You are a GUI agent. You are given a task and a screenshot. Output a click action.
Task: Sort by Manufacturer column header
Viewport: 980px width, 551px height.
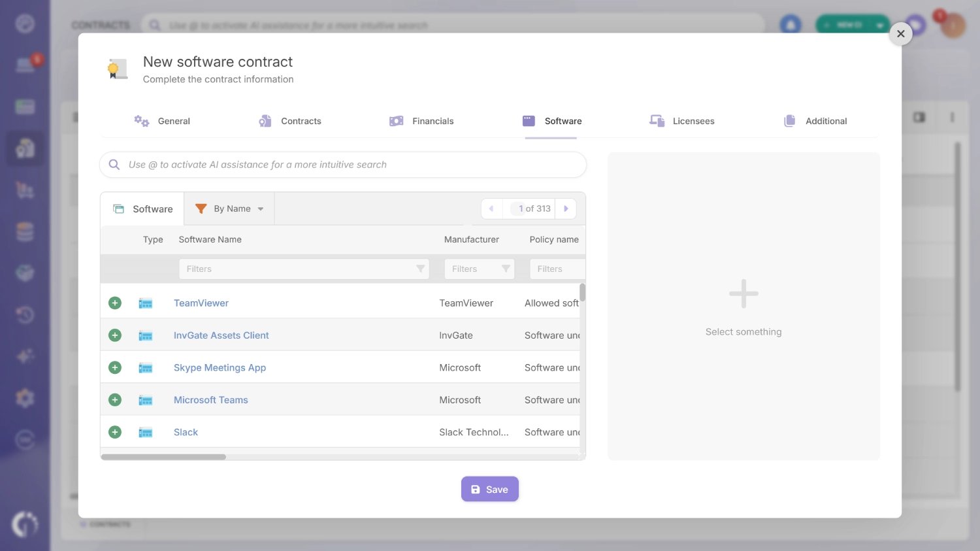472,239
